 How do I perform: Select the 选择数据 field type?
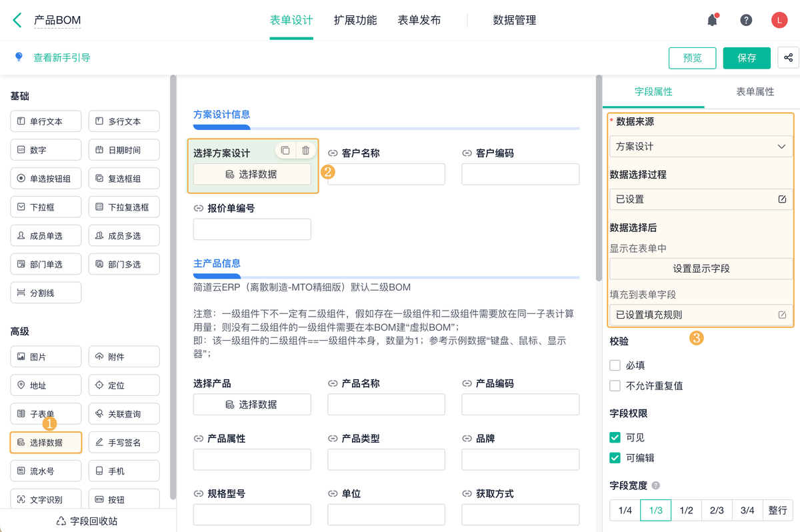coord(45,442)
